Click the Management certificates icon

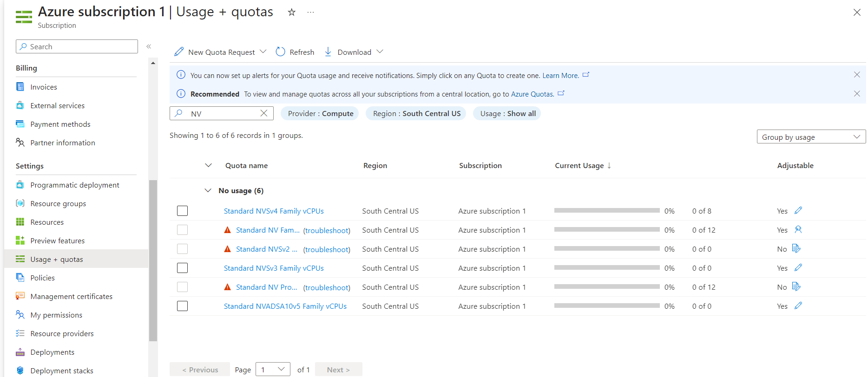[x=20, y=296]
